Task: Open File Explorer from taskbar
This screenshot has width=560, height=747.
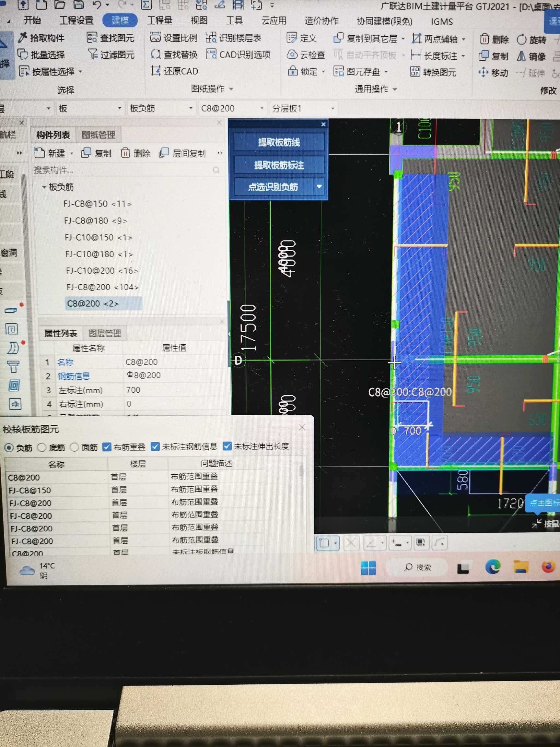Action: click(x=521, y=567)
